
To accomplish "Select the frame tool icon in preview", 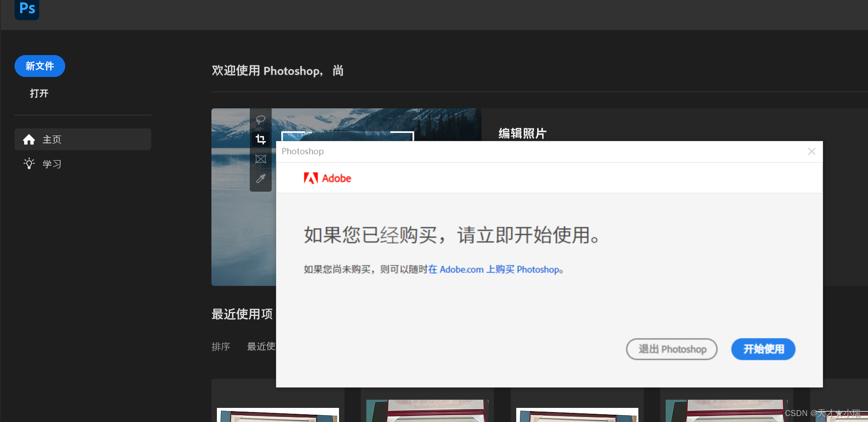I will pos(261,159).
